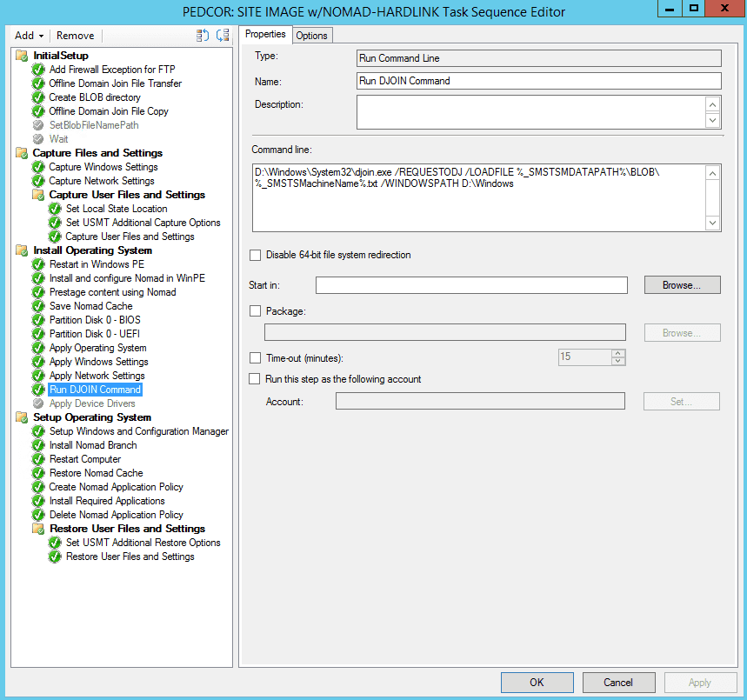The image size is (747, 700).
Task: Select the Create Nomad Application Policy step
Action: [117, 487]
